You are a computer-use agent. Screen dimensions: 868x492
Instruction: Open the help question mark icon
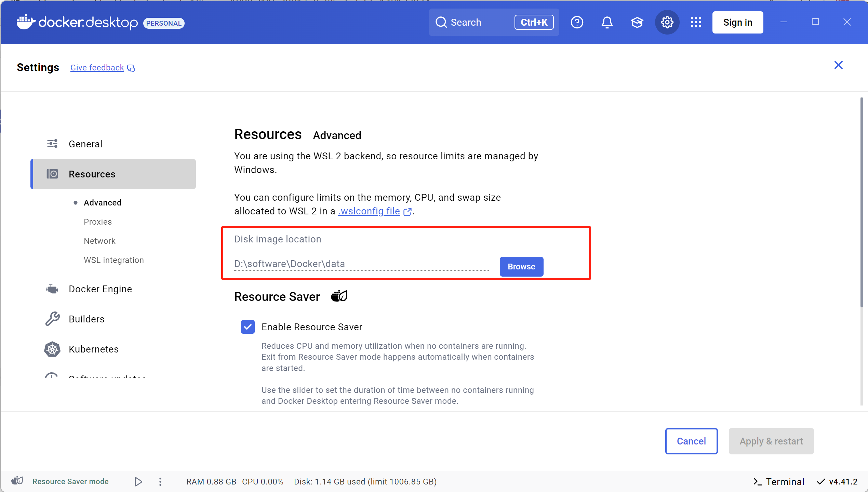point(577,23)
